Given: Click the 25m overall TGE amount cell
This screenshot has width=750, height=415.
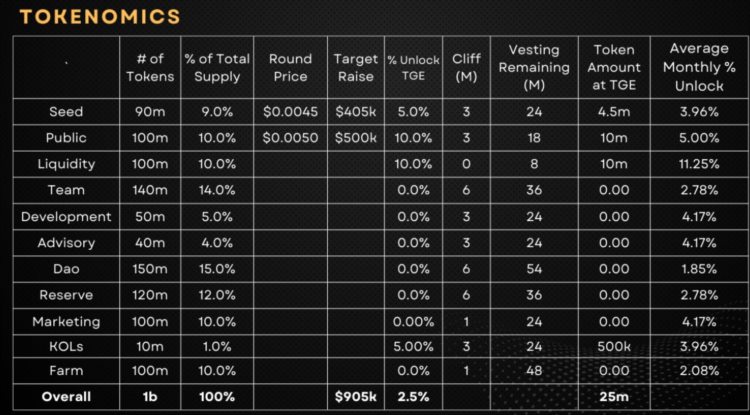Looking at the screenshot, I should click(614, 397).
